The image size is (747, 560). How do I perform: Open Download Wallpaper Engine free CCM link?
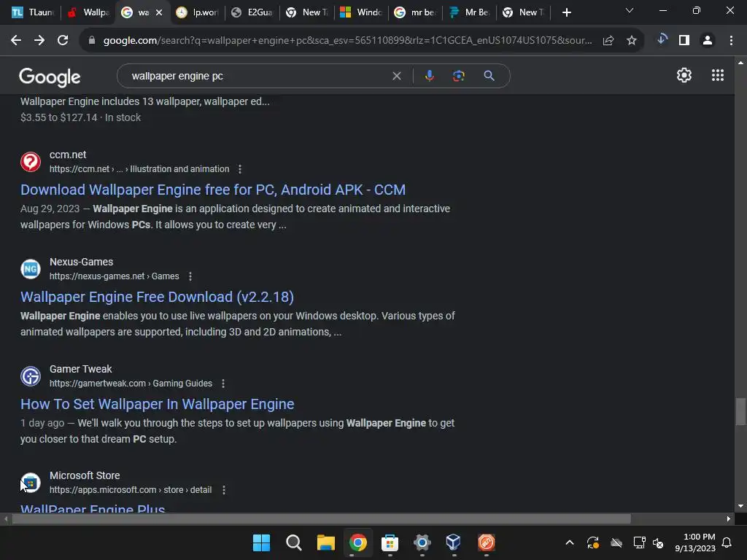tap(213, 190)
